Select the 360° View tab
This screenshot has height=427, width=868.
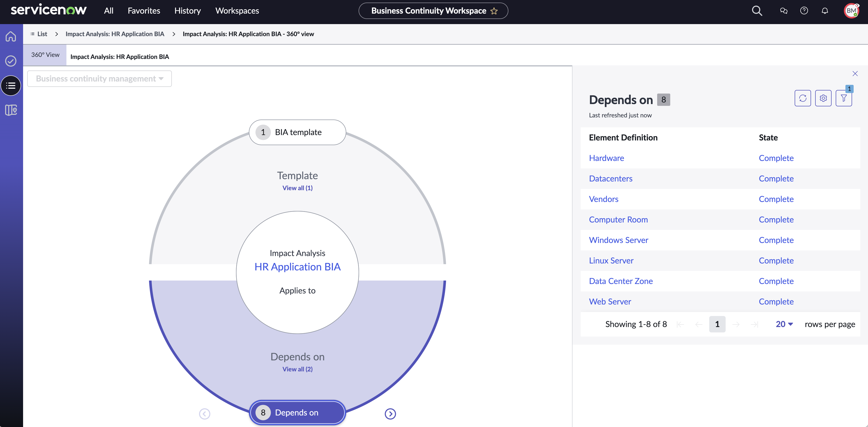click(45, 55)
